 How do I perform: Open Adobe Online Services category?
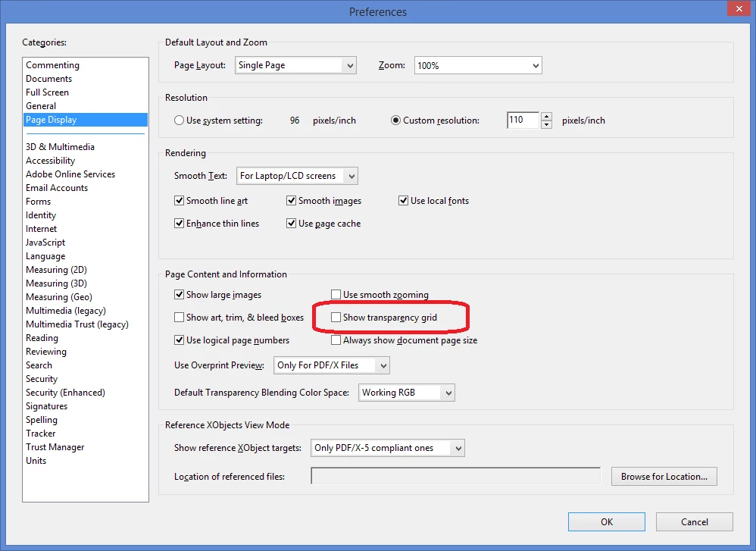pos(70,174)
